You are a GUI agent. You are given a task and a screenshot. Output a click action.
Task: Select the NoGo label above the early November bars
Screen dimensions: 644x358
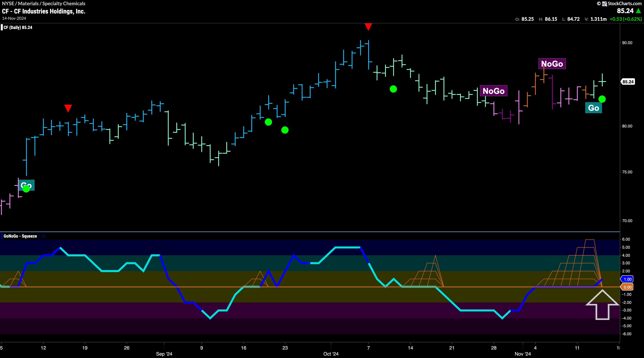(552, 64)
